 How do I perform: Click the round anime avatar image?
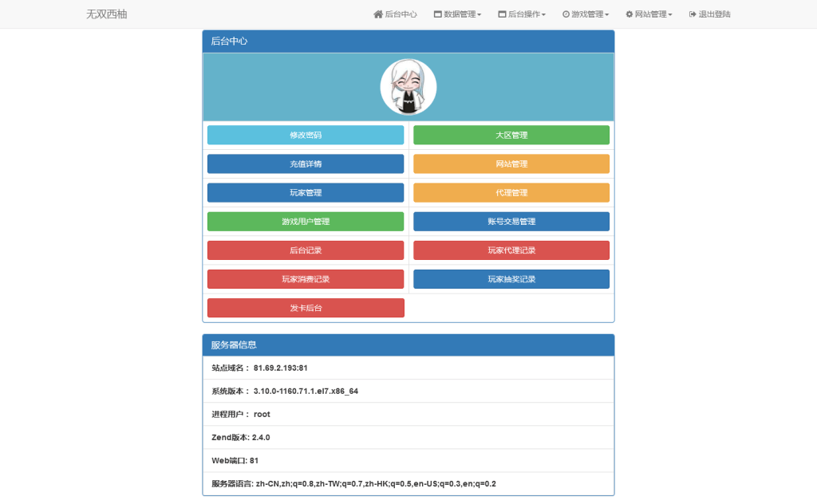point(408,87)
